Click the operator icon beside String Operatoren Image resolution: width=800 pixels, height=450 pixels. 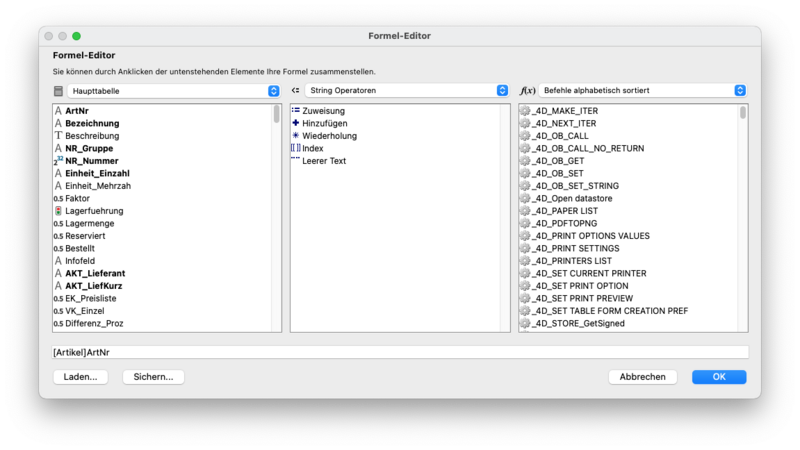point(295,91)
